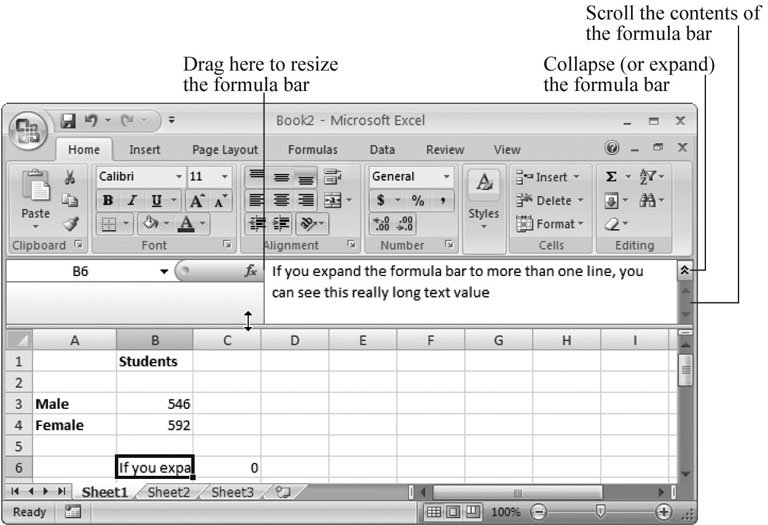Screen dimensions: 768x525
Task: Click the zoom slider handle
Action: [599, 512]
